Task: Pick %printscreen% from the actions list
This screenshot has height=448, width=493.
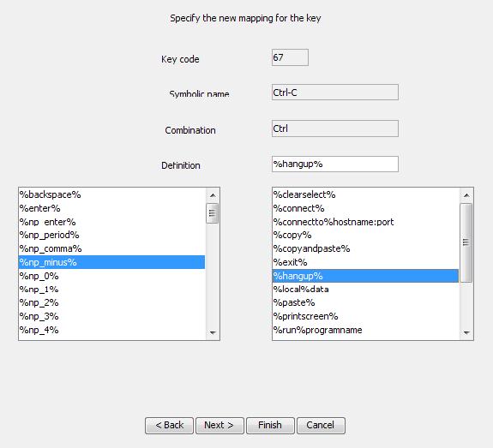Action: tap(365, 316)
